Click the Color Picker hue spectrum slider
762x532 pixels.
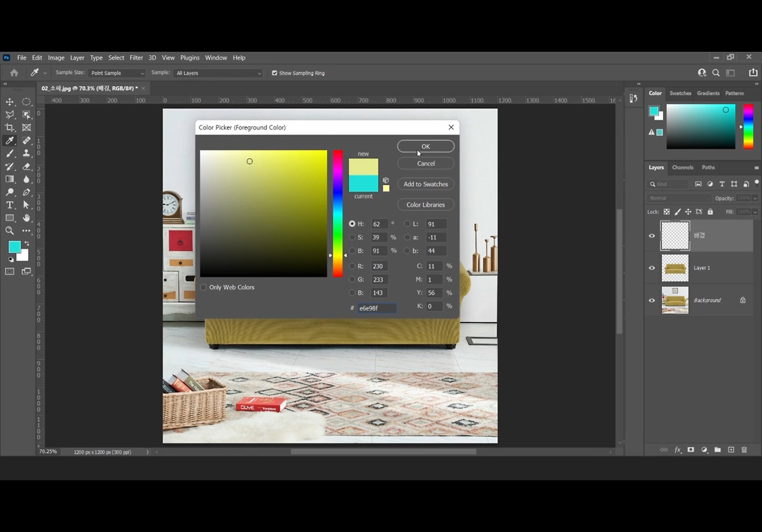click(338, 214)
